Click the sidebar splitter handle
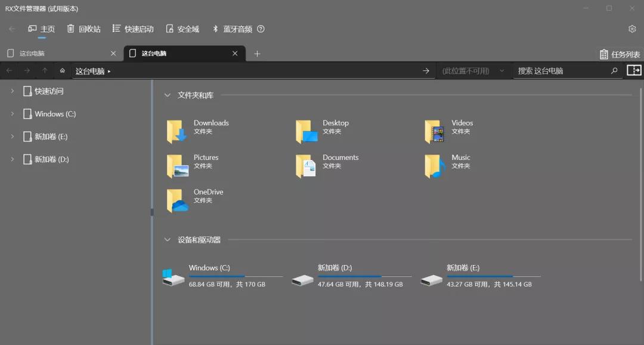The width and height of the screenshot is (644, 345). (x=152, y=212)
